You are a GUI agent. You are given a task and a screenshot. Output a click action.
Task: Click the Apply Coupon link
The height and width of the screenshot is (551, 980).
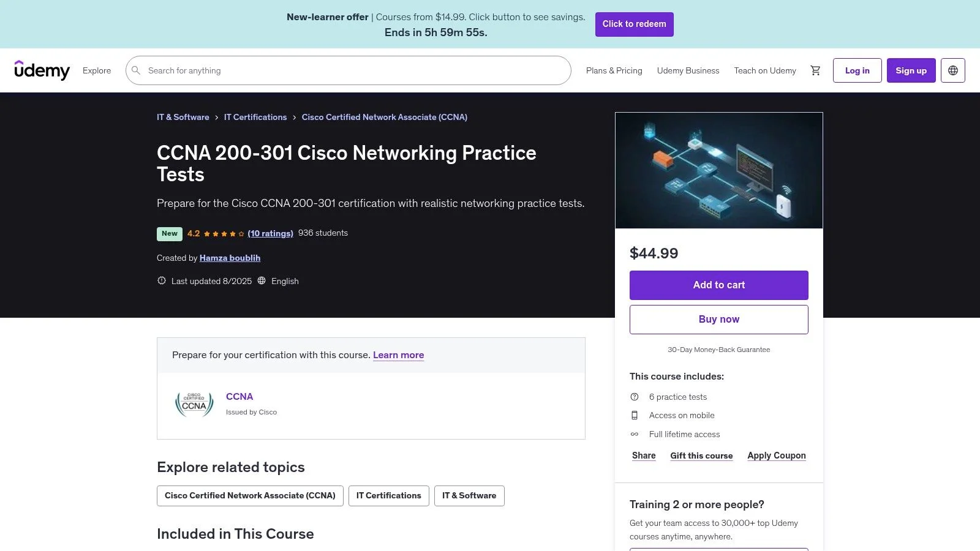[777, 455]
